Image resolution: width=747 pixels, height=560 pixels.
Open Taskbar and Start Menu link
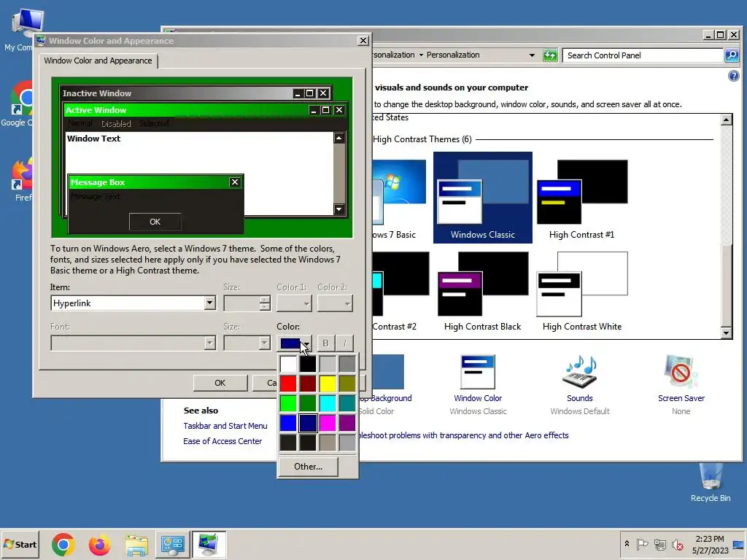pos(225,426)
